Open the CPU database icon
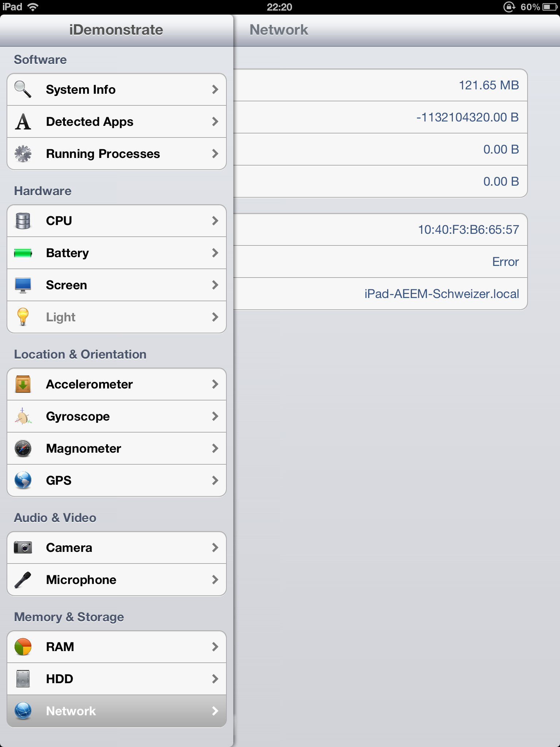 click(x=23, y=221)
